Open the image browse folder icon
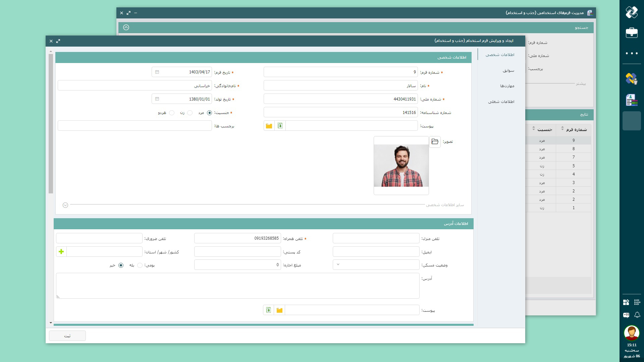The height and width of the screenshot is (362, 644). (x=435, y=142)
